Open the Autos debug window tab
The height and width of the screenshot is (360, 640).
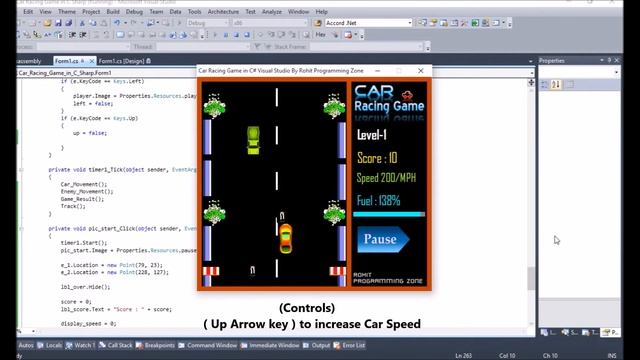[26, 345]
